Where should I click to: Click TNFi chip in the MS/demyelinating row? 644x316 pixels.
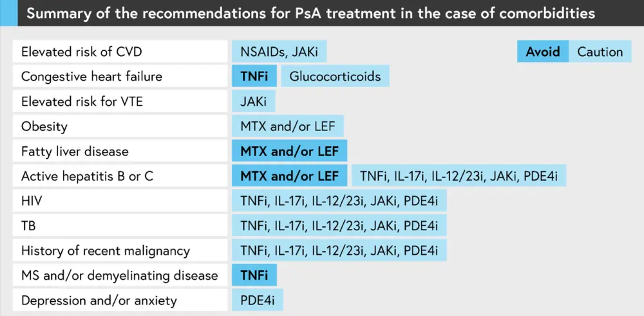[254, 275]
